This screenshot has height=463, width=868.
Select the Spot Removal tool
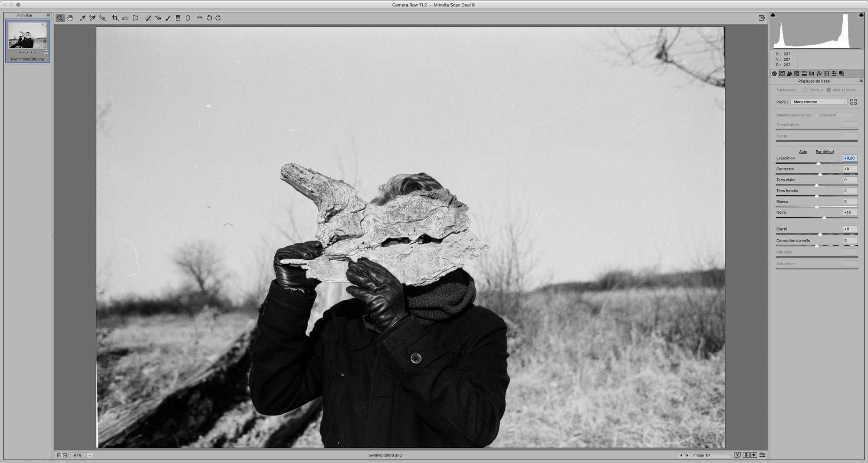pyautogui.click(x=148, y=18)
